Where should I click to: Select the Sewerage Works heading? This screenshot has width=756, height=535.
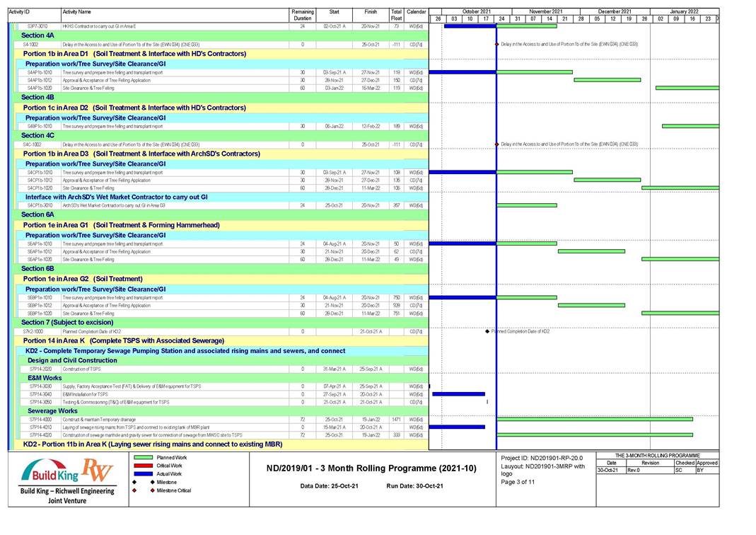[52, 411]
